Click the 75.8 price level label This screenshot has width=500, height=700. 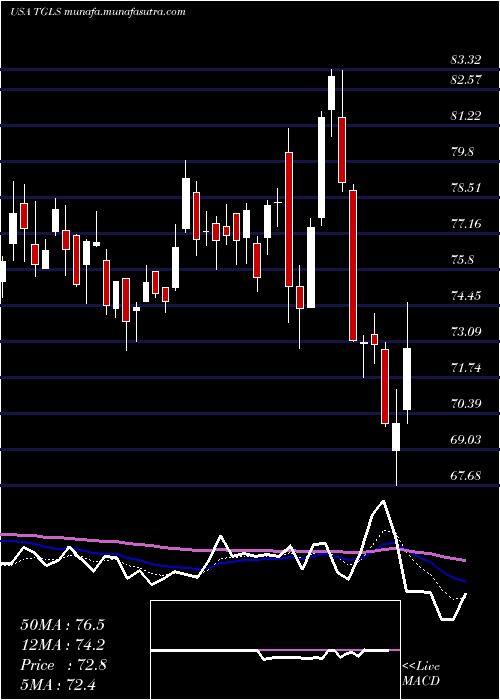(x=462, y=260)
